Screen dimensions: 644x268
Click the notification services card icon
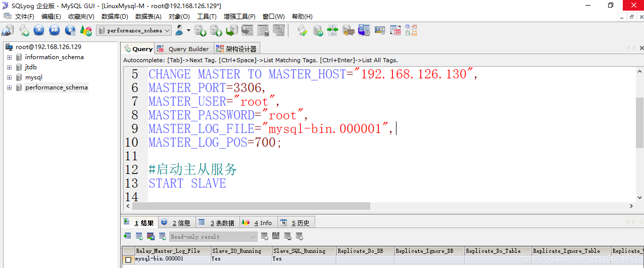click(x=379, y=30)
